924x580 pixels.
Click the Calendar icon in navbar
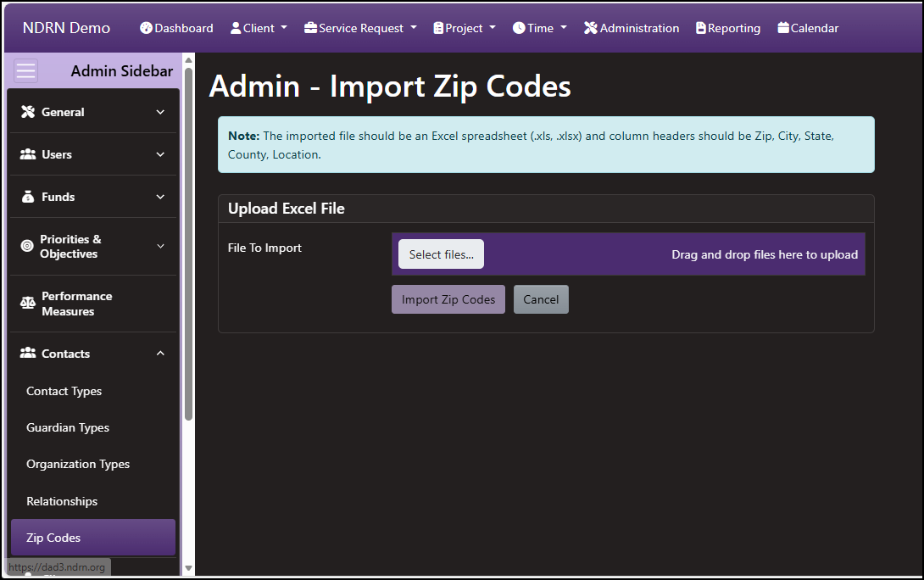783,28
